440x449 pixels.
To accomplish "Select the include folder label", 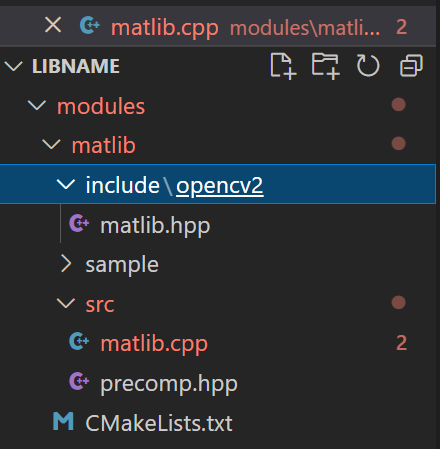I will [x=123, y=185].
